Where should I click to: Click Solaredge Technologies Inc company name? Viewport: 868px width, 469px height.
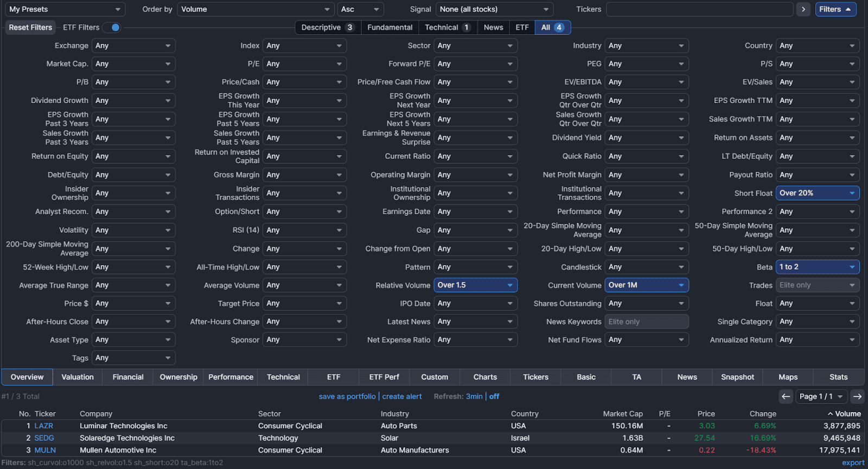(127, 438)
